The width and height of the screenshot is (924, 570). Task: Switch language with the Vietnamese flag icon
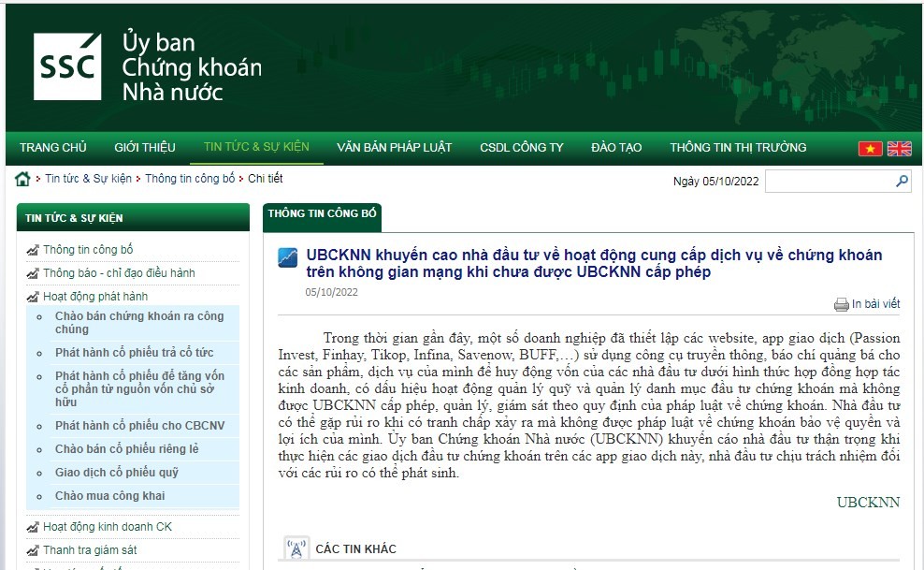870,149
